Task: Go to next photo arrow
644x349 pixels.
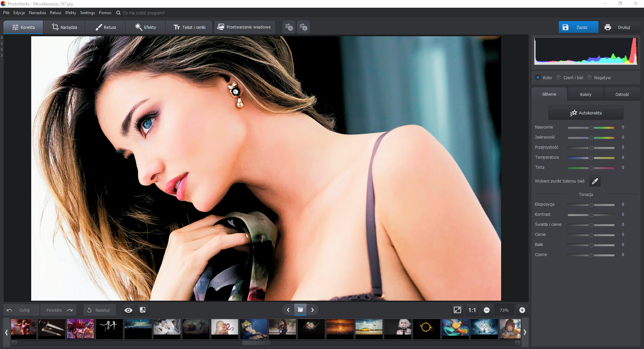Action: (313, 310)
